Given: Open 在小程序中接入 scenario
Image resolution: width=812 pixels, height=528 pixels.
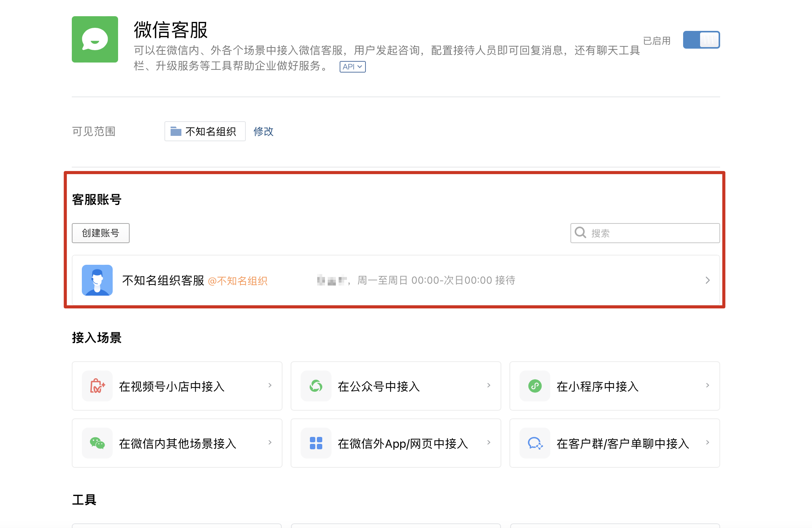Looking at the screenshot, I should tap(615, 386).
